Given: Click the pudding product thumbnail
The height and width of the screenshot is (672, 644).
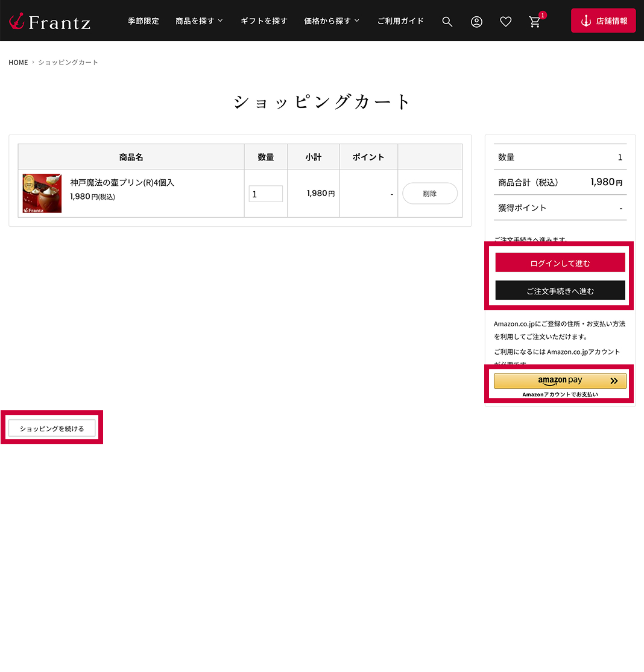Looking at the screenshot, I should 42,193.
